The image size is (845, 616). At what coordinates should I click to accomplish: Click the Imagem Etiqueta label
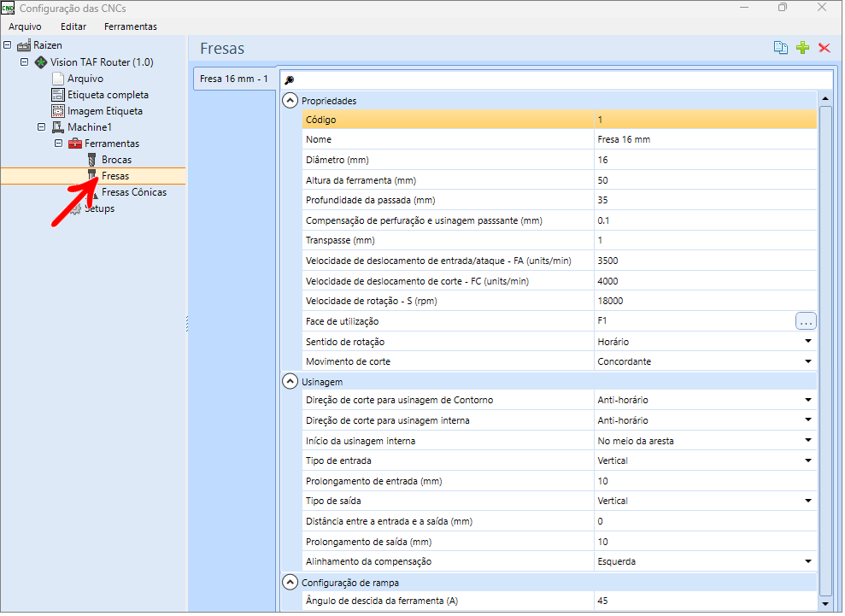105,111
